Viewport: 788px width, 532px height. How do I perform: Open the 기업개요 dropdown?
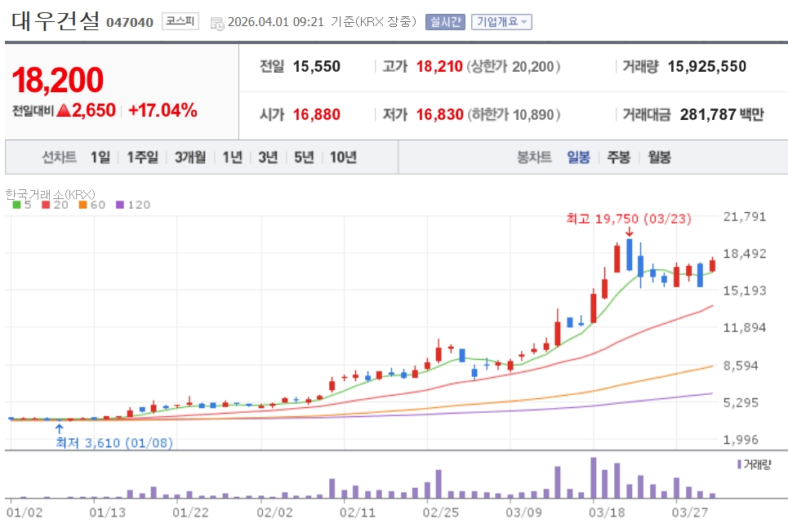(x=501, y=21)
